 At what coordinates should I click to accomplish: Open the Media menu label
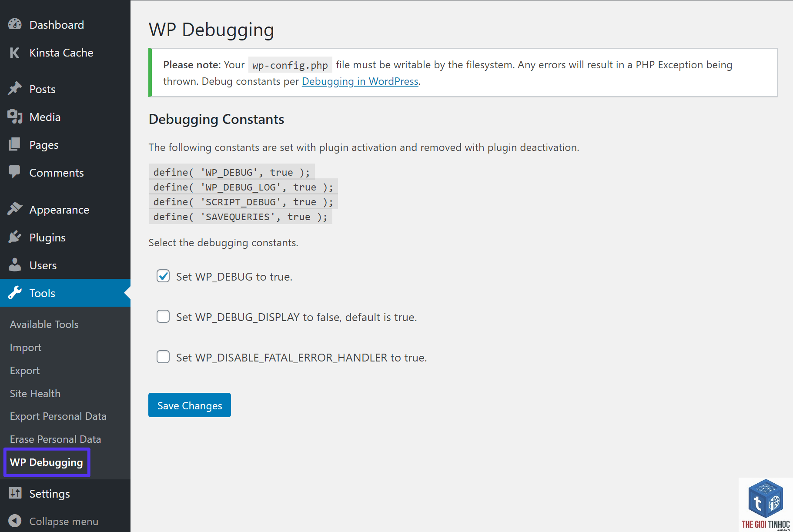pyautogui.click(x=45, y=117)
